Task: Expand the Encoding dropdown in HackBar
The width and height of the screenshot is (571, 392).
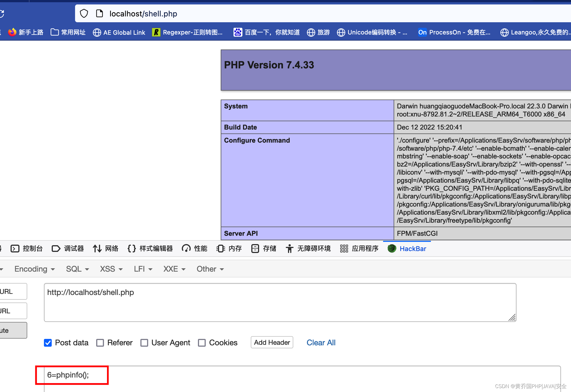Action: 35,269
